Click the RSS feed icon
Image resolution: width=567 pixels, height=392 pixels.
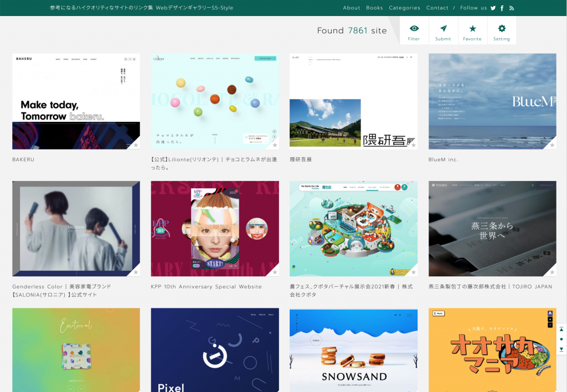[x=512, y=8]
